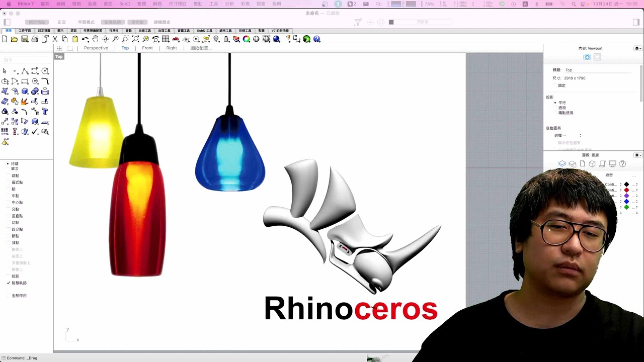644x362 pixels.
Task: Click the monitor icon in Layers panel
Action: tap(612, 164)
